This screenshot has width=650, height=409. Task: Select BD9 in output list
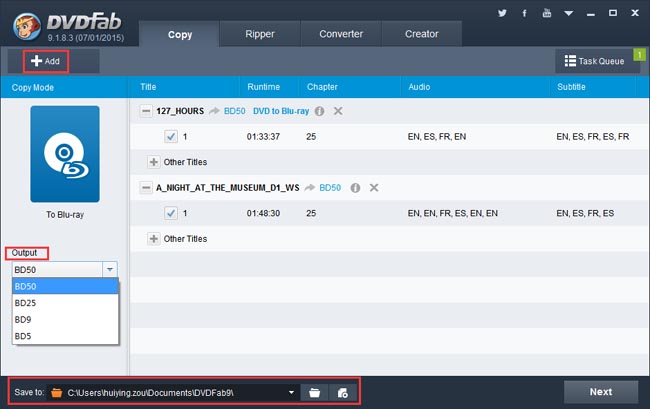click(x=65, y=319)
